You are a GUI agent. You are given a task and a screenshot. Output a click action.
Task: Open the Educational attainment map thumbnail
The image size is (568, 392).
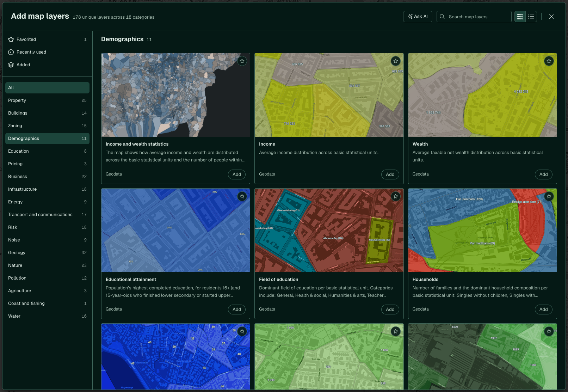coord(175,230)
